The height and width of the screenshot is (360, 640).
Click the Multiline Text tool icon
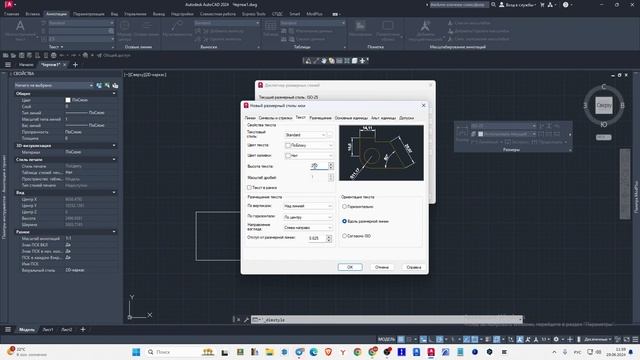(x=20, y=27)
